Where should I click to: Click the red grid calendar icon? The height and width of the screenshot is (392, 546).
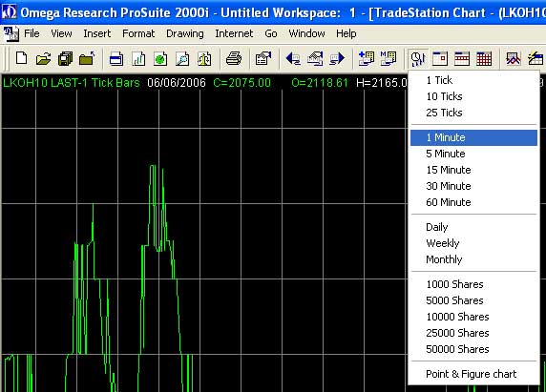484,58
